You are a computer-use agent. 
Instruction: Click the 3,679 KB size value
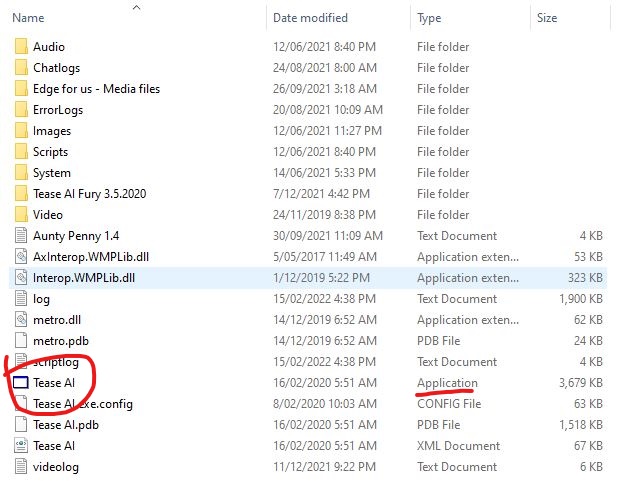[x=581, y=383]
